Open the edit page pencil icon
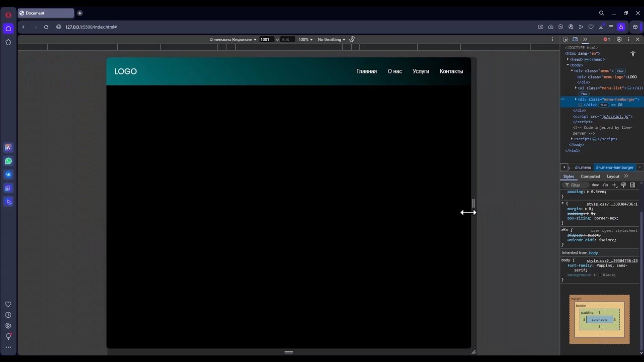644x362 pixels. click(x=540, y=27)
